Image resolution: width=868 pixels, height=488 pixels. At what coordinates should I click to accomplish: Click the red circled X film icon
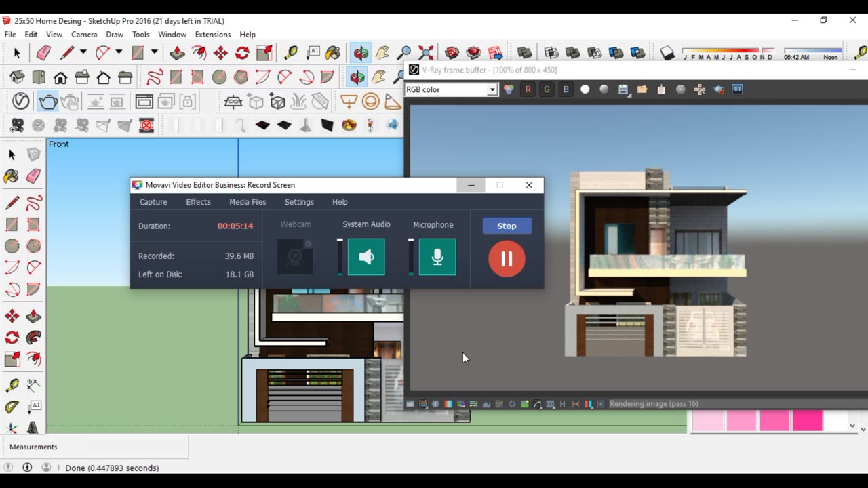[146, 125]
